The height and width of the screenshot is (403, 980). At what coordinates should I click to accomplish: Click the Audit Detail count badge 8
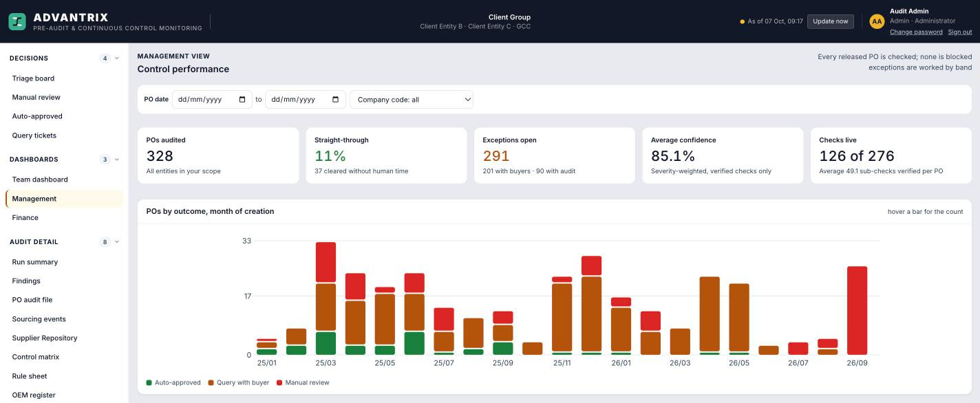[105, 242]
